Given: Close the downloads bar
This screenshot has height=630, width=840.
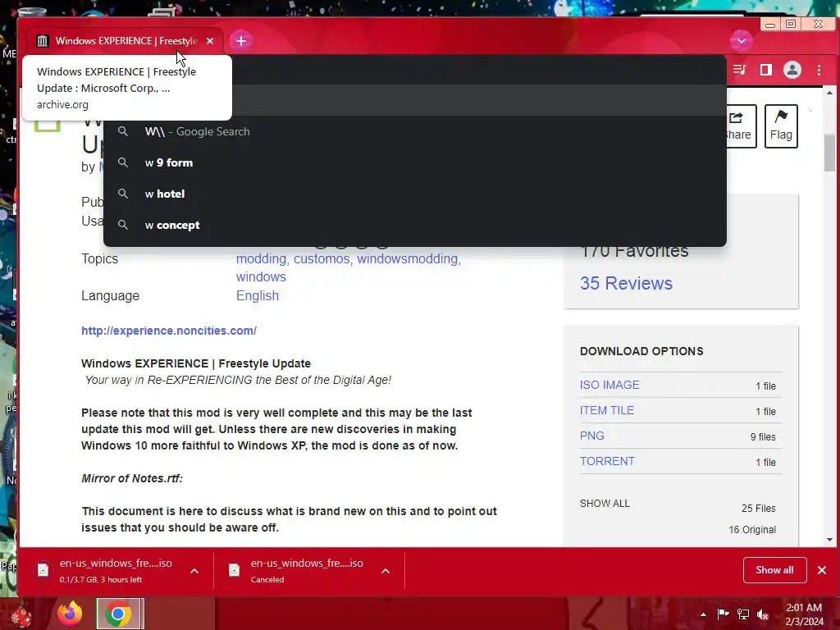Looking at the screenshot, I should [822, 570].
